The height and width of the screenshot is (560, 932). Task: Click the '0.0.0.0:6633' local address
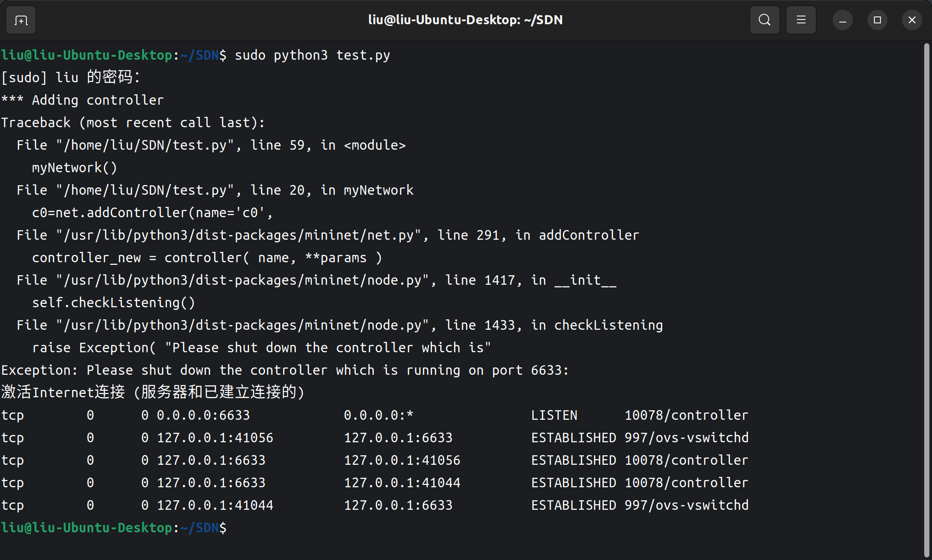tap(203, 415)
